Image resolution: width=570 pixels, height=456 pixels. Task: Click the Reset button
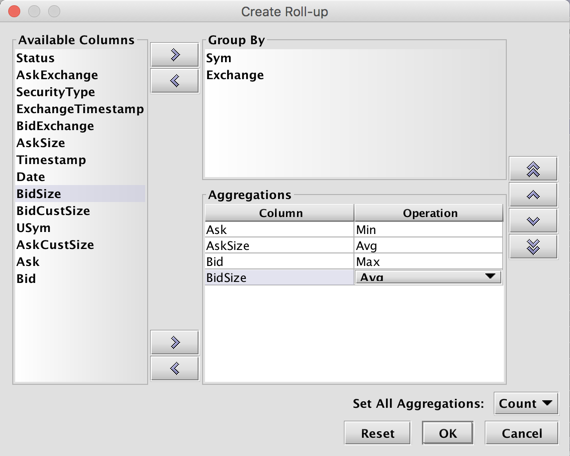pyautogui.click(x=377, y=433)
